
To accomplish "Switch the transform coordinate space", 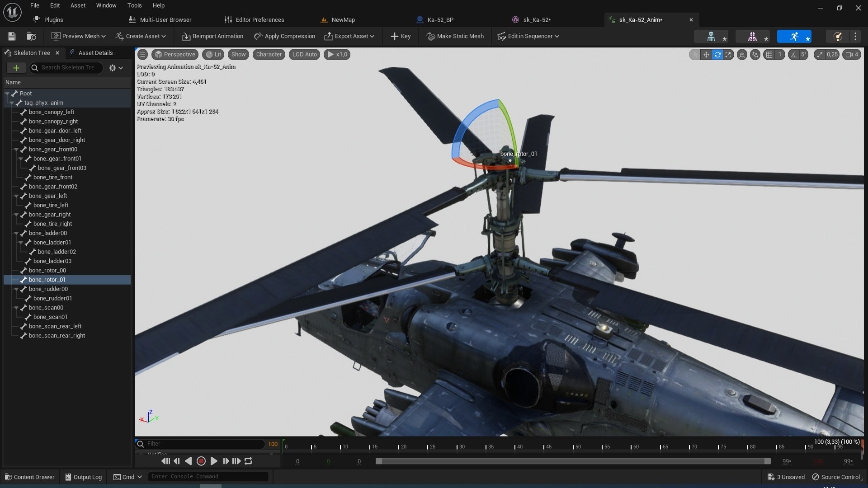I will coord(742,55).
